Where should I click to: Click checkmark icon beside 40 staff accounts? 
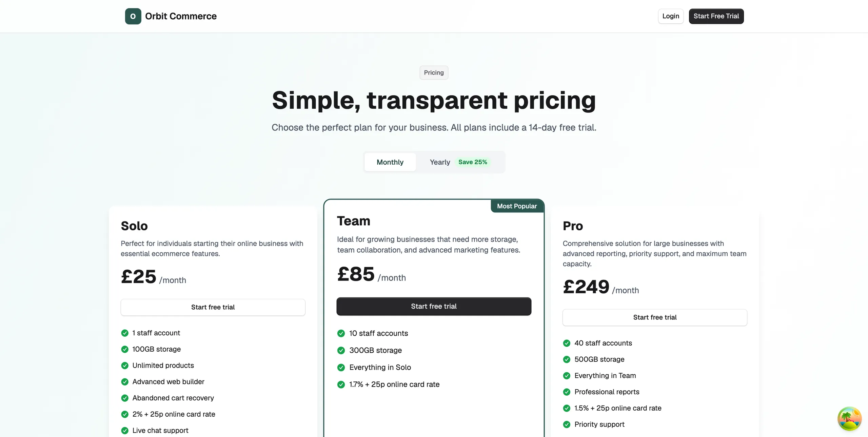(x=567, y=343)
